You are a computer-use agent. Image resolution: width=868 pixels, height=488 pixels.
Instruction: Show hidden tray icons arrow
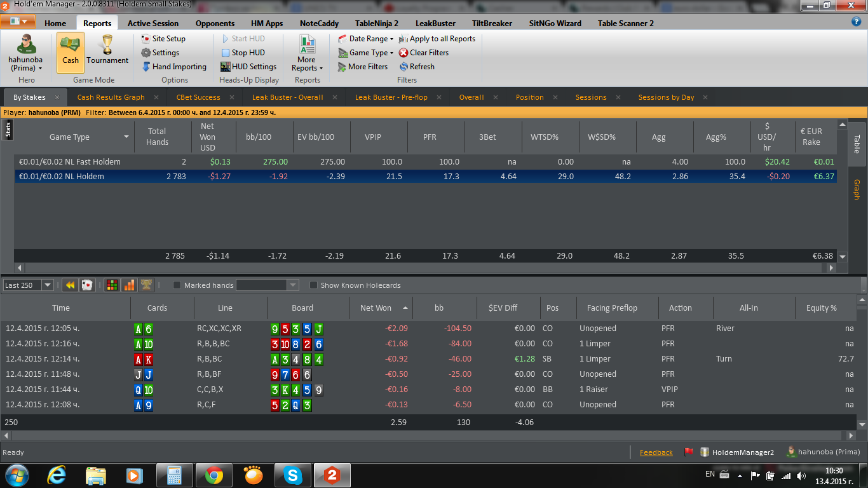pyautogui.click(x=739, y=475)
